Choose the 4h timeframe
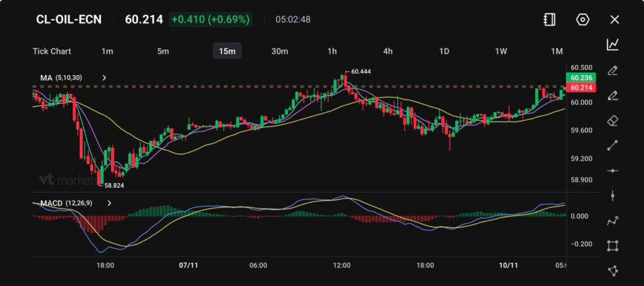Screen dimensions: 644x286 point(388,51)
